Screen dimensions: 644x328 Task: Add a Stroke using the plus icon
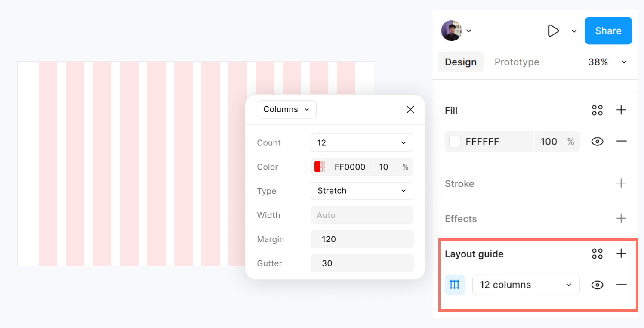pyautogui.click(x=621, y=183)
